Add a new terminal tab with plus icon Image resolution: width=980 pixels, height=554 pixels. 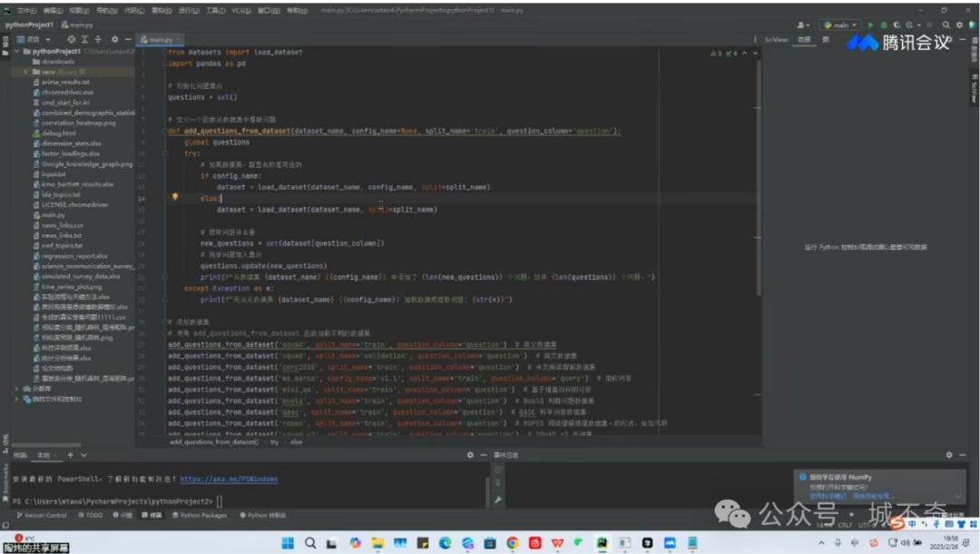tap(70, 455)
